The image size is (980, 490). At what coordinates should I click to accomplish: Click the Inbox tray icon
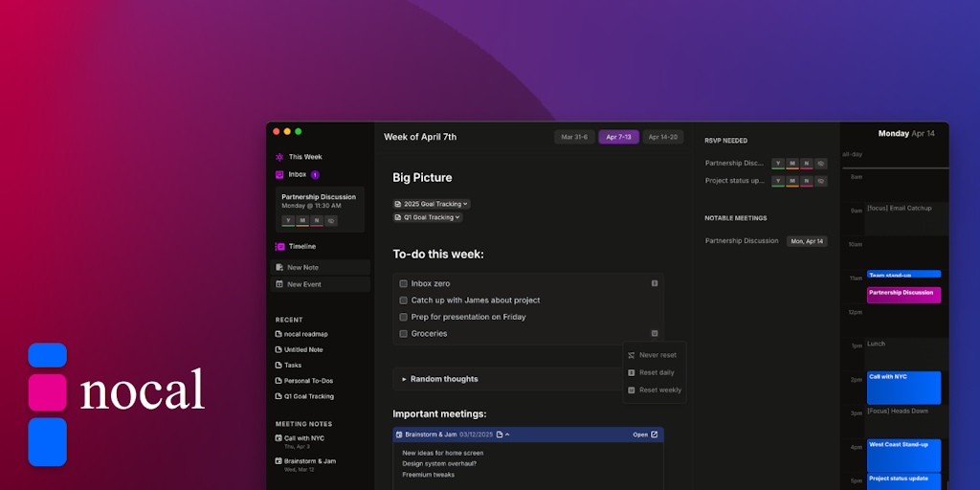point(279,175)
